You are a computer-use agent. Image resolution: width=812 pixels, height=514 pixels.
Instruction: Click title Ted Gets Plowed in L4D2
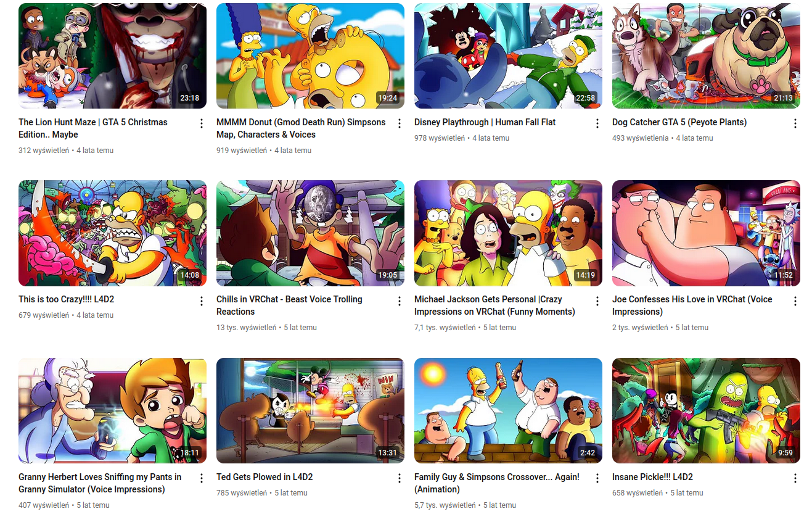[265, 477]
